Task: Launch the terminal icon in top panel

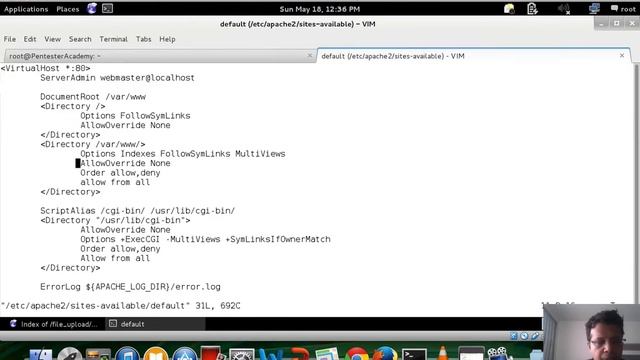Action: click(107, 9)
